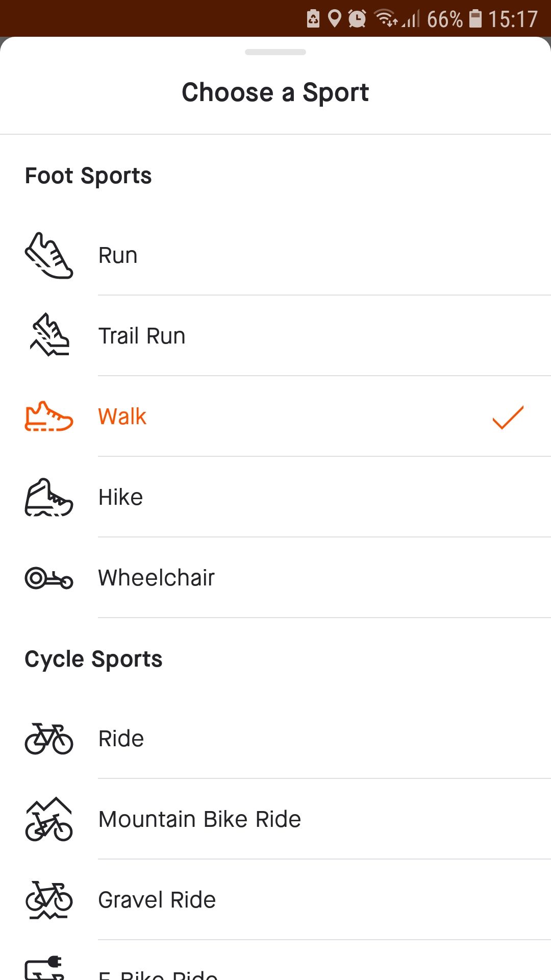Tap the running shoe icon for Run
The image size is (551, 980).
49,255
